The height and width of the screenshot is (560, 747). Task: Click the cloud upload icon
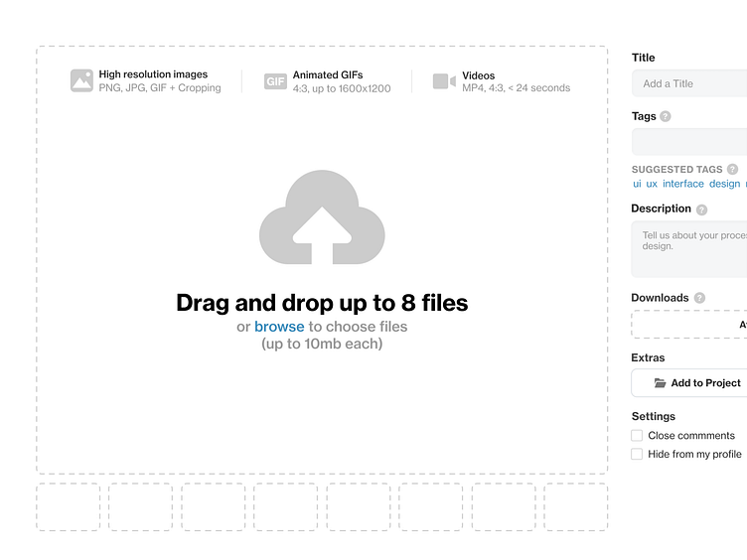(321, 217)
